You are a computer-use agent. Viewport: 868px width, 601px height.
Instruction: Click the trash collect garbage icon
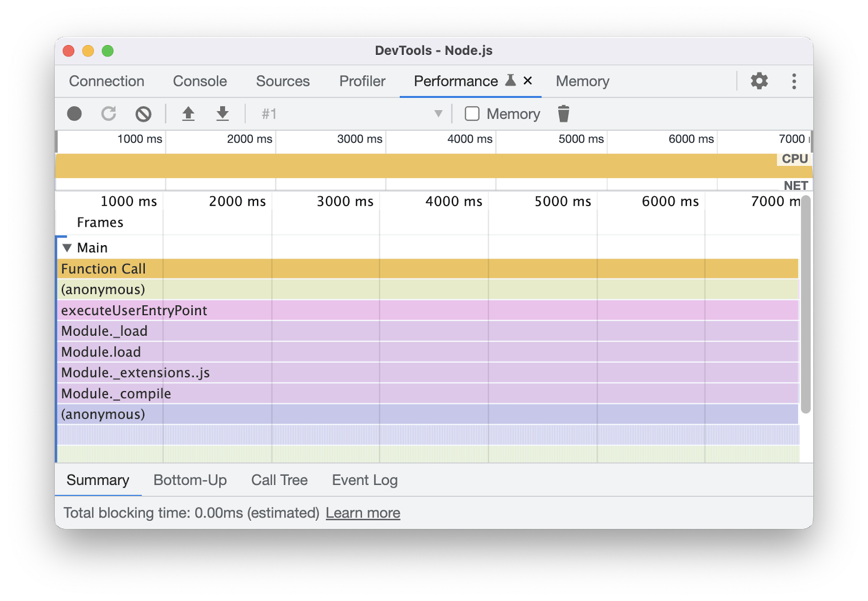tap(564, 114)
